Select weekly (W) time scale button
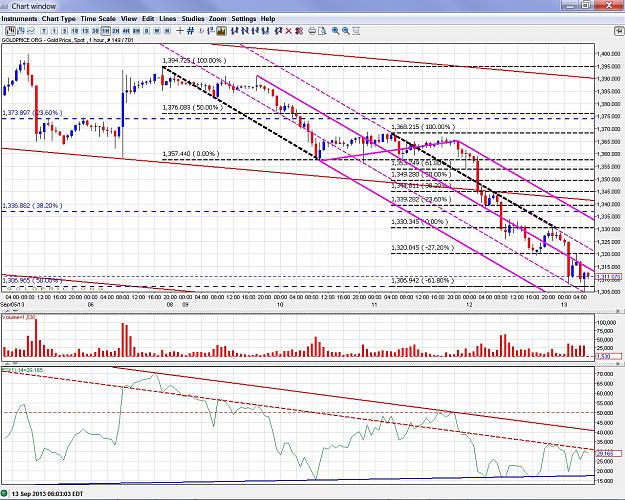 [x=157, y=31]
